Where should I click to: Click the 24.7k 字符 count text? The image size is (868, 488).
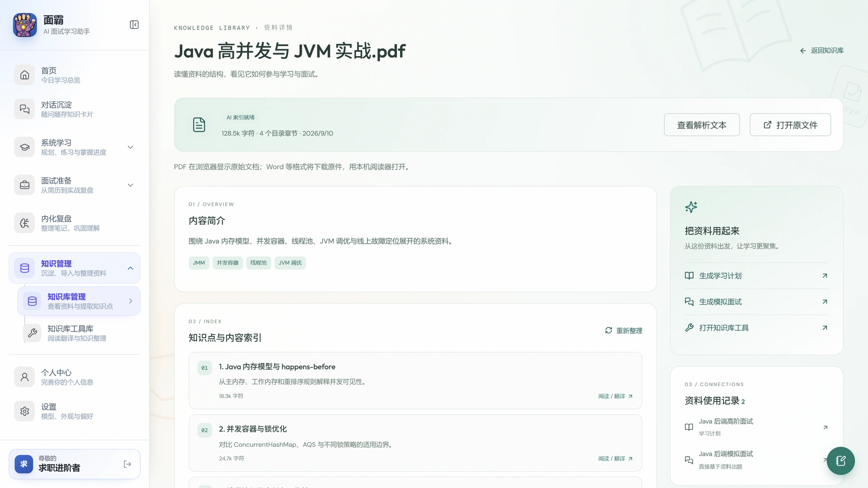231,458
